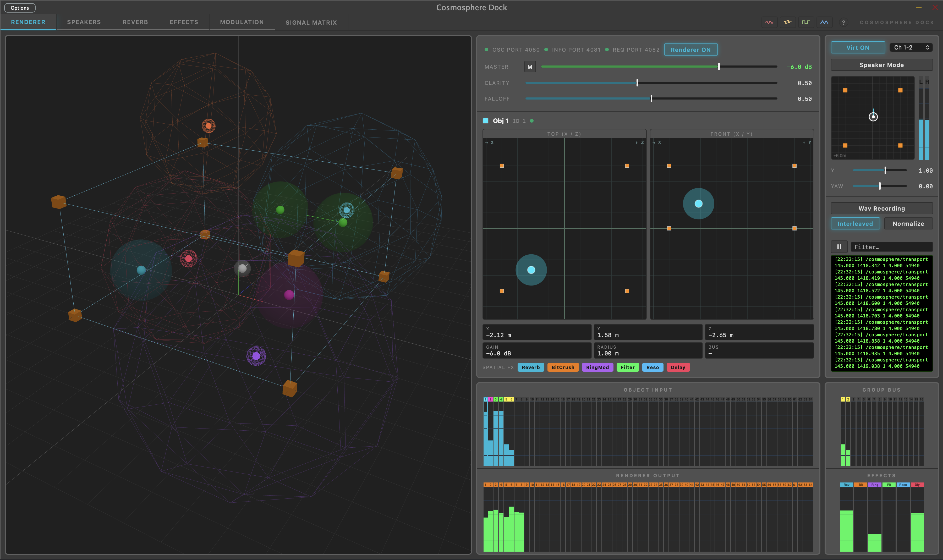The image size is (943, 560).
Task: Open the Options menu
Action: point(20,8)
